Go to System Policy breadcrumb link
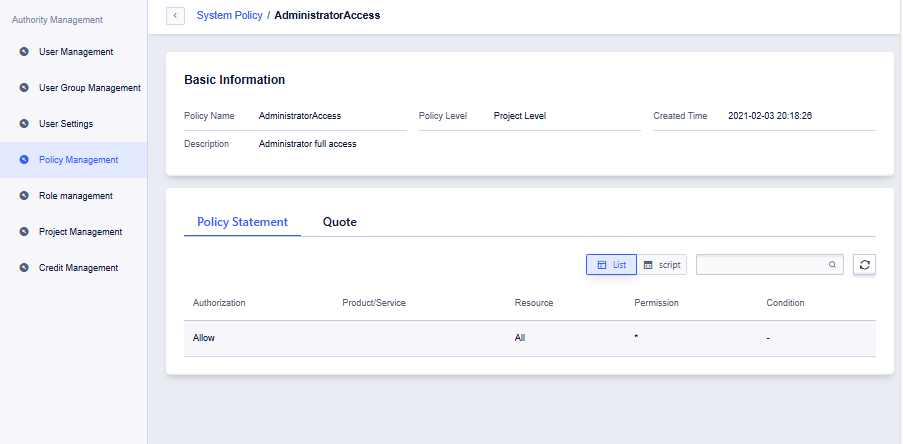 [230, 16]
